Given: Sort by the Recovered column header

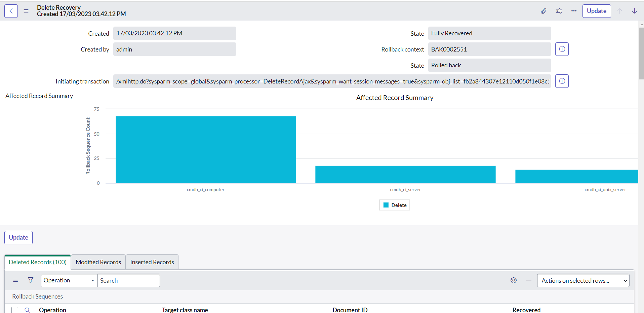Looking at the screenshot, I should tap(526, 310).
